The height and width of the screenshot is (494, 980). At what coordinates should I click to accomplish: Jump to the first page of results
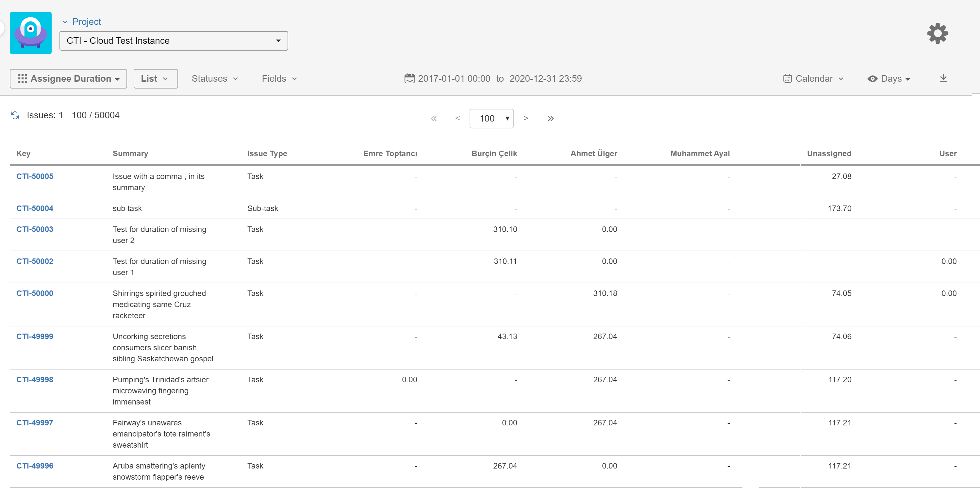pos(434,119)
